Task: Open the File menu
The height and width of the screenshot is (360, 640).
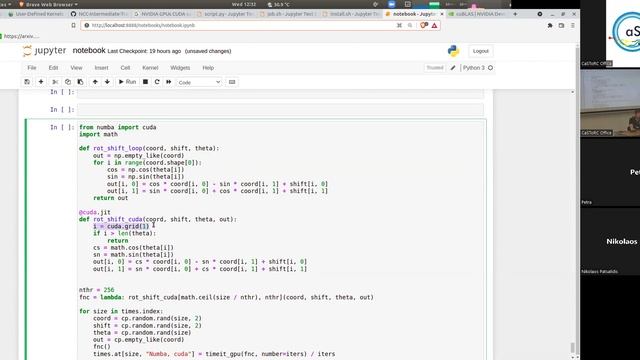Action: tap(32, 68)
